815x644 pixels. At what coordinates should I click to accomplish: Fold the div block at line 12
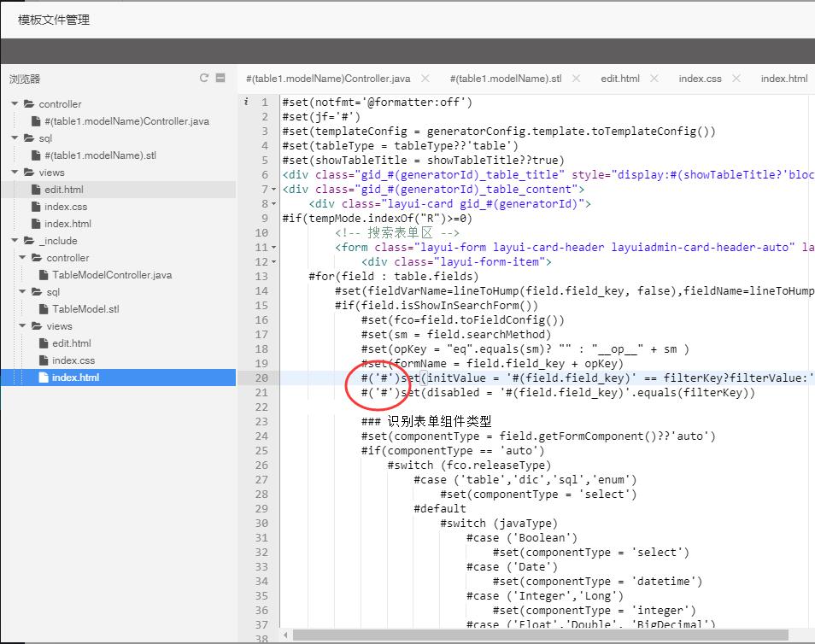coord(274,262)
